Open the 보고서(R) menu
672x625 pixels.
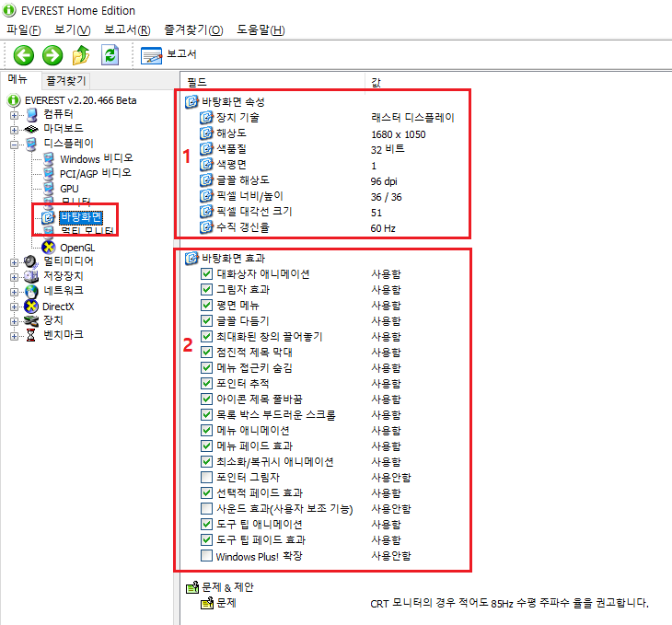pos(127,30)
